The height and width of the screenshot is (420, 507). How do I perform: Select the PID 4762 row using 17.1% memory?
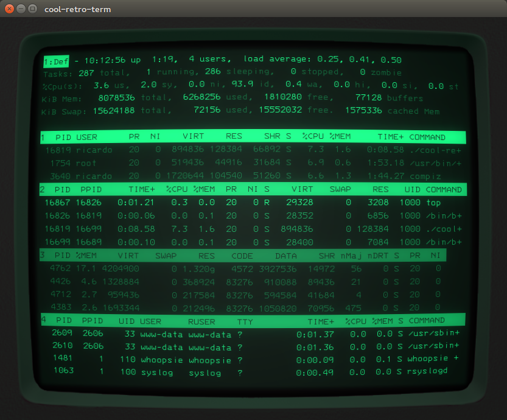(x=243, y=268)
